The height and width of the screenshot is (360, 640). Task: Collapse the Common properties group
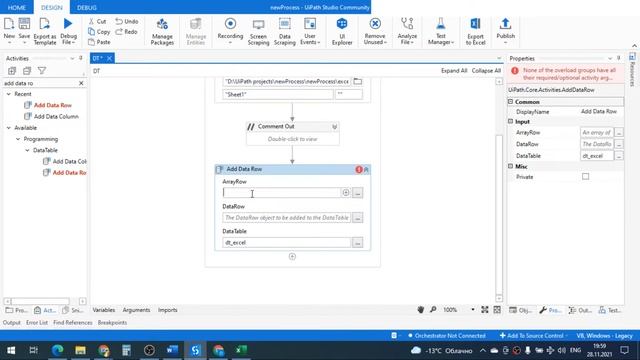(x=510, y=101)
